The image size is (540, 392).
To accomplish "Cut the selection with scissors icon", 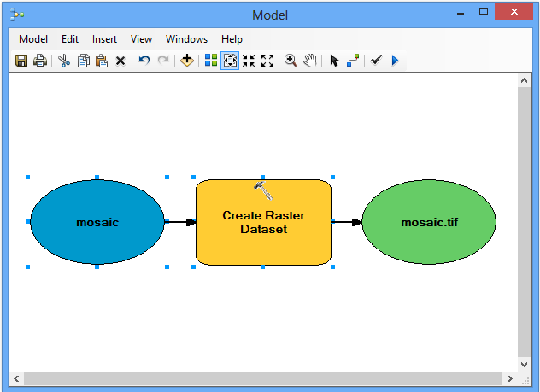I will click(x=64, y=61).
